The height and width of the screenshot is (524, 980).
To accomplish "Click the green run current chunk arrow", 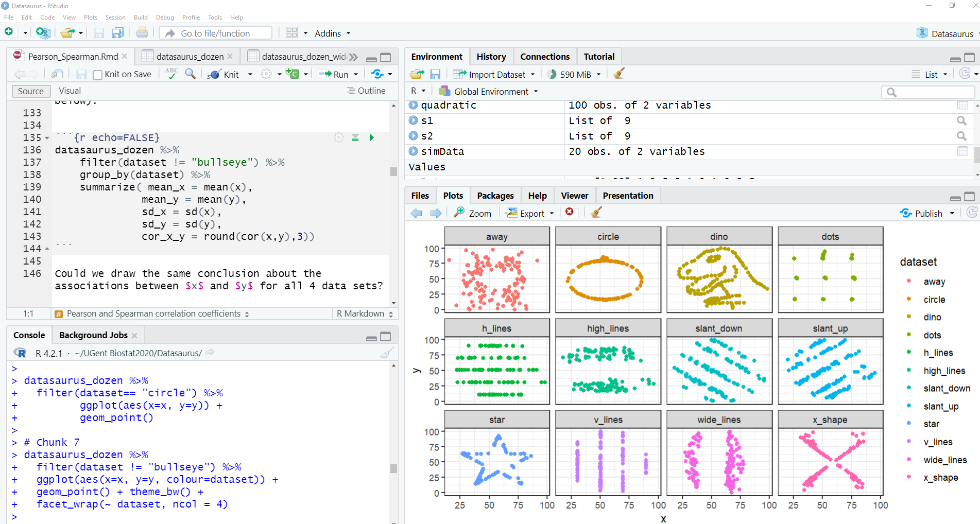I will coord(372,137).
